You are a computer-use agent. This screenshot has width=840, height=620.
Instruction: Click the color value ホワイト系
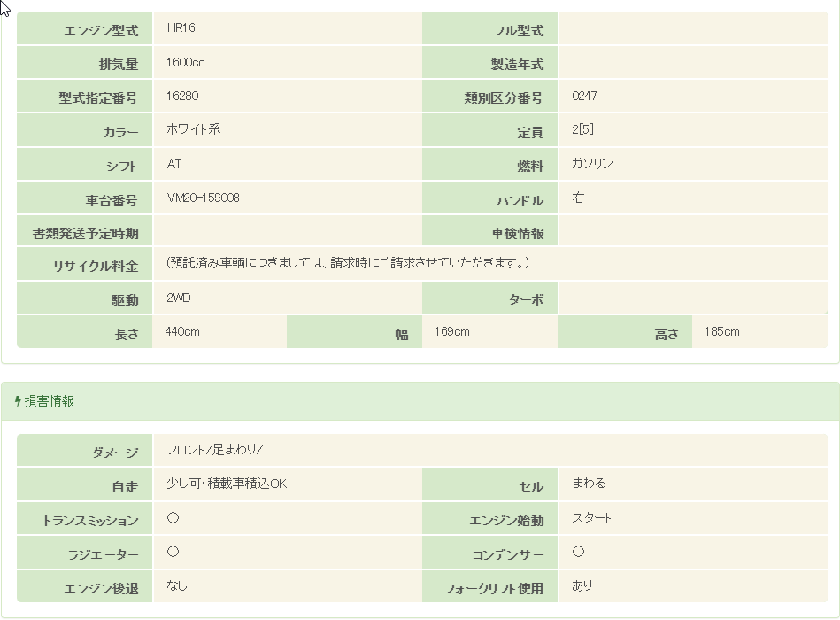point(193,129)
